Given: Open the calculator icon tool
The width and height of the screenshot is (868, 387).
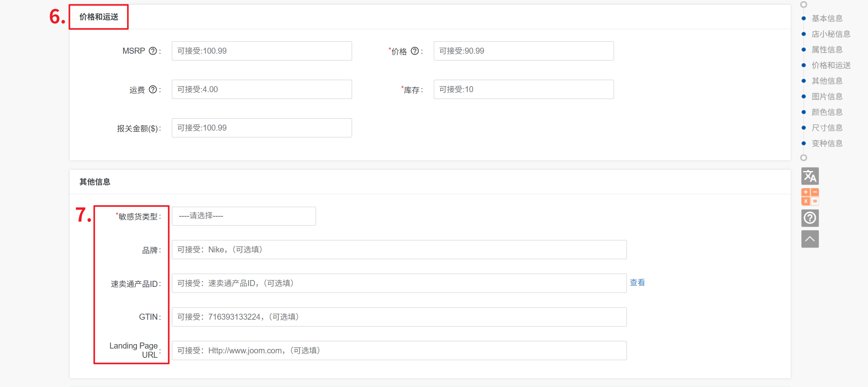Looking at the screenshot, I should point(810,197).
